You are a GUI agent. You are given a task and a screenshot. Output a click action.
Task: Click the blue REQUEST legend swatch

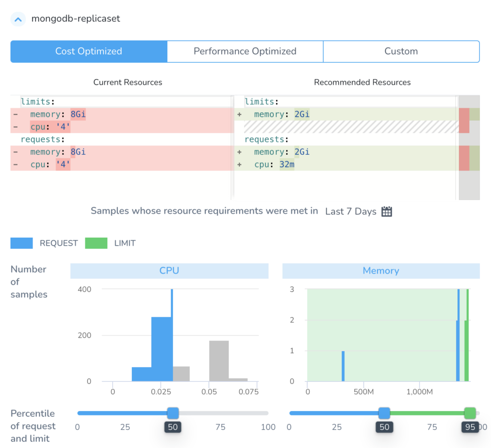[x=22, y=243]
